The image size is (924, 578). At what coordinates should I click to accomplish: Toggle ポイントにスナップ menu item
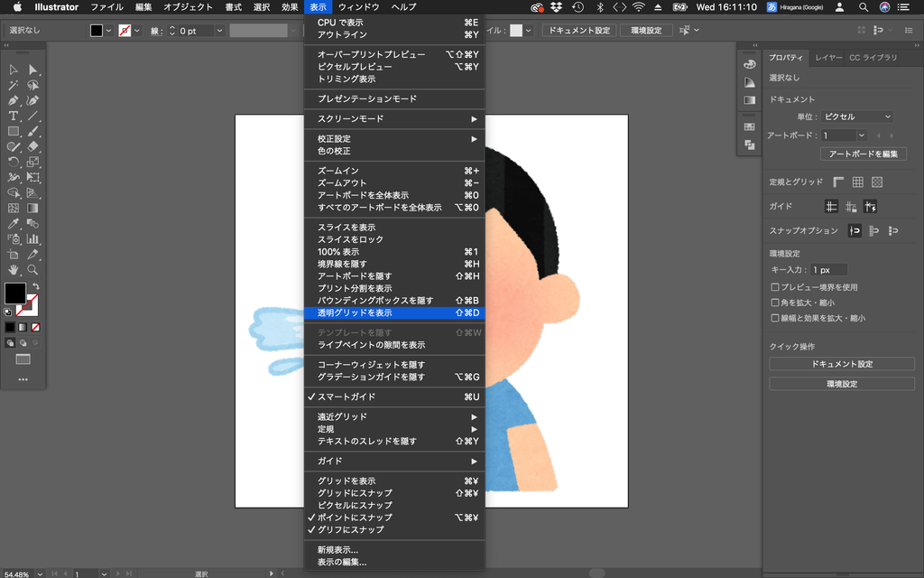394,517
